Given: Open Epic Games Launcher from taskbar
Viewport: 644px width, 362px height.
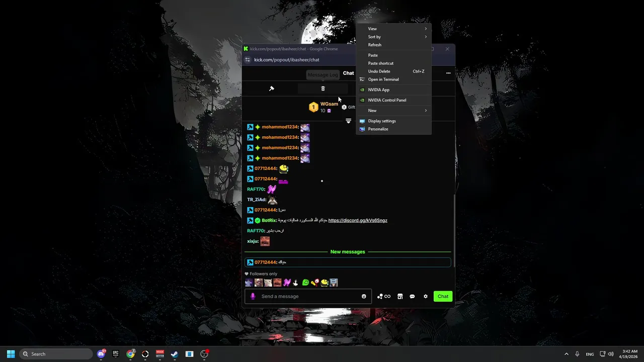Looking at the screenshot, I should point(116,354).
